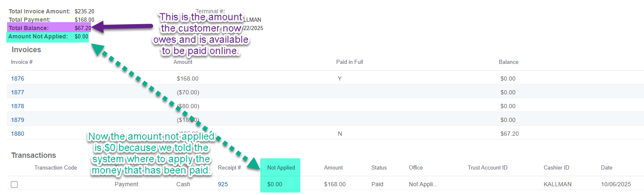Screen dimensions: 644x195
Task: Open invoice 1877 link
Action: [18, 92]
